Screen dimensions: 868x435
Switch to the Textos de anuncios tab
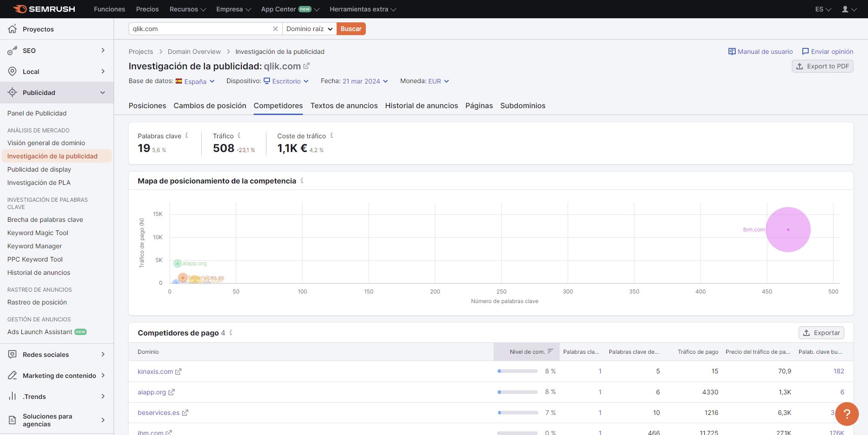(x=344, y=105)
